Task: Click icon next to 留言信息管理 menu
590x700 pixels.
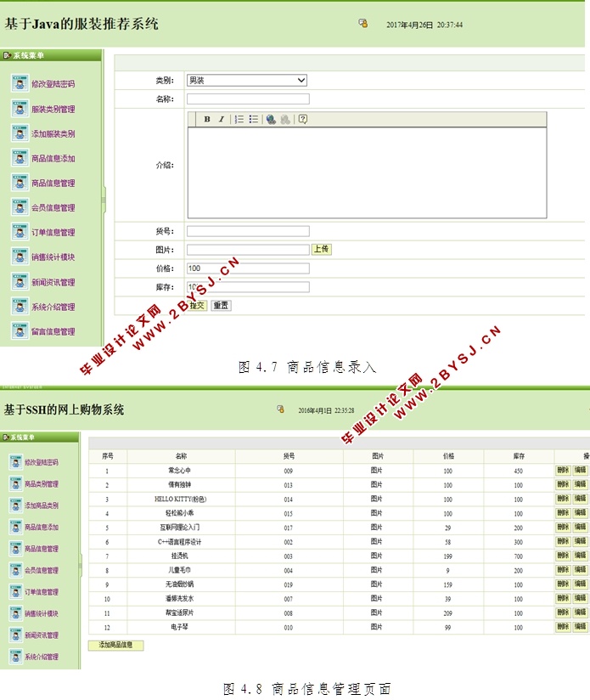Action: [20, 330]
